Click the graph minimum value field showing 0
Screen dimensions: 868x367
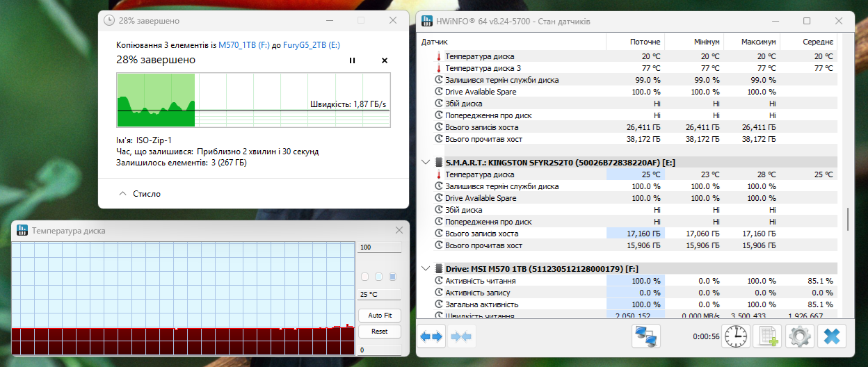(x=380, y=350)
